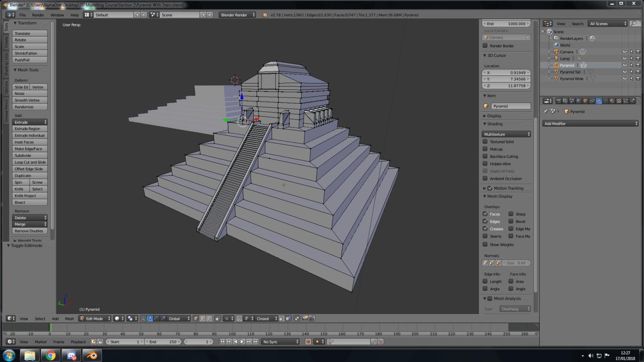Click the Knife Project button
Viewport: 644px width, 362px height.
[x=30, y=196]
